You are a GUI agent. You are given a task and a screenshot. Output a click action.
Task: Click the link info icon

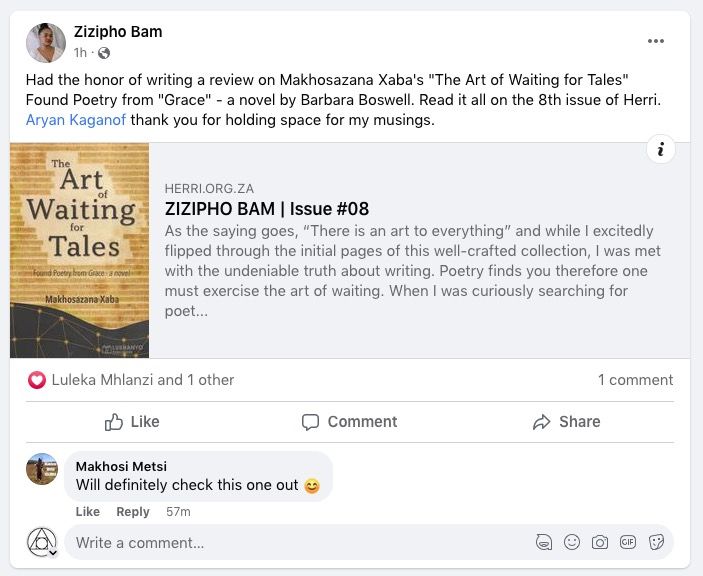[x=660, y=150]
